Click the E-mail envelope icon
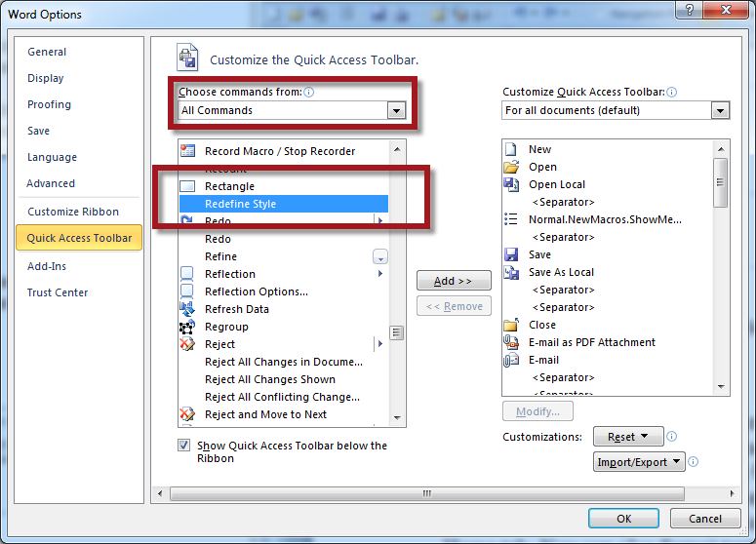The height and width of the screenshot is (544, 756). (x=511, y=360)
